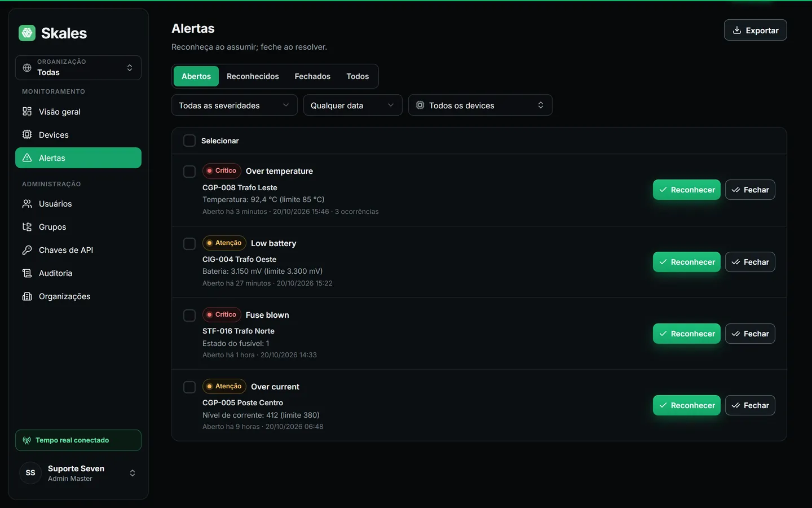812x508 pixels.
Task: Click the Atenção badge on Low battery
Action: click(x=224, y=243)
